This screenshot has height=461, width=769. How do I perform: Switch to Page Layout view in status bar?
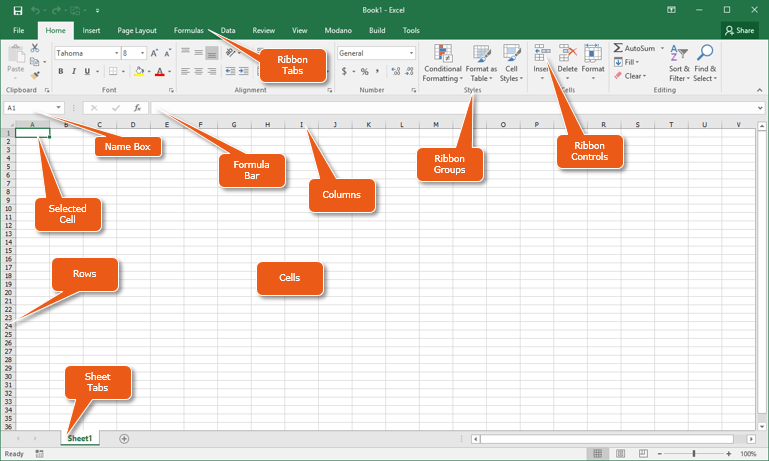tap(621, 453)
